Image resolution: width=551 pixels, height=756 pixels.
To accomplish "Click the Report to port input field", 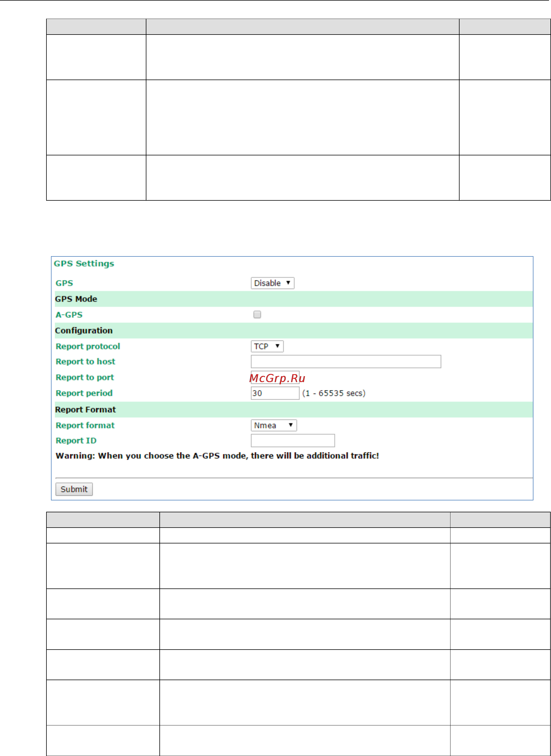I will click(275, 377).
